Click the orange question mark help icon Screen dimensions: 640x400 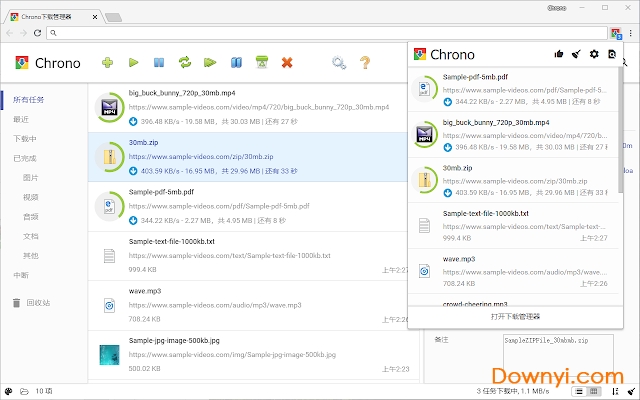tap(365, 63)
